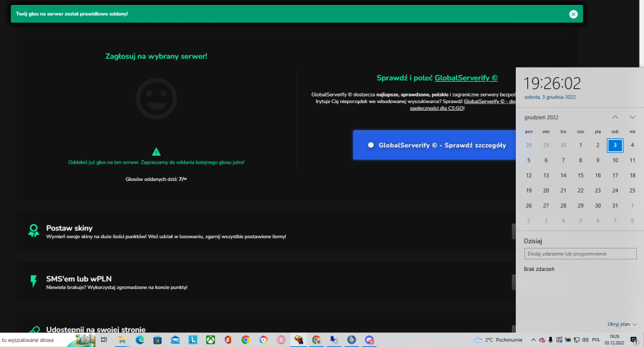The width and height of the screenshot is (644, 347).
Task: Open the GlobalServerify © heading link
Action: [466, 78]
